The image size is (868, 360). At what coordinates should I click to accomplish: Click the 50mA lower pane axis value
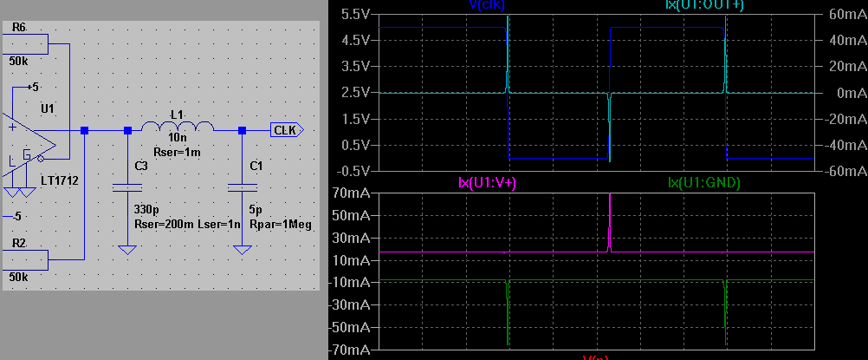click(x=351, y=216)
